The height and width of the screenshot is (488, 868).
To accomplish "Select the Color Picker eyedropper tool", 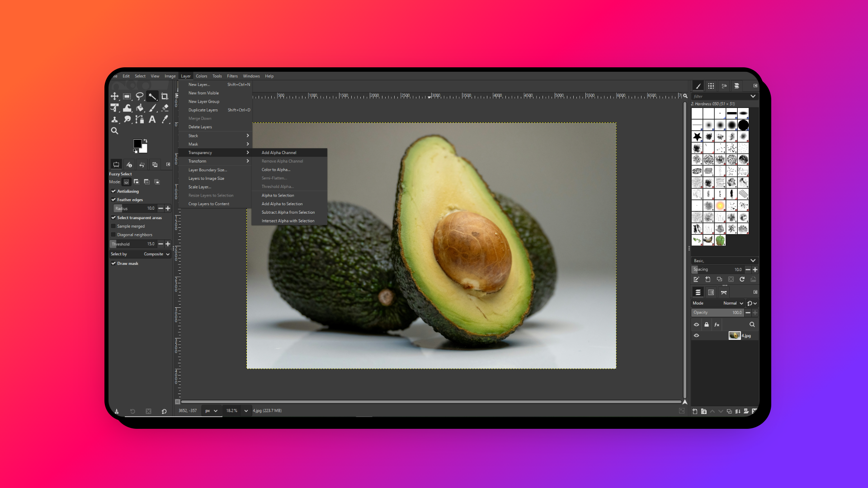I will point(165,119).
